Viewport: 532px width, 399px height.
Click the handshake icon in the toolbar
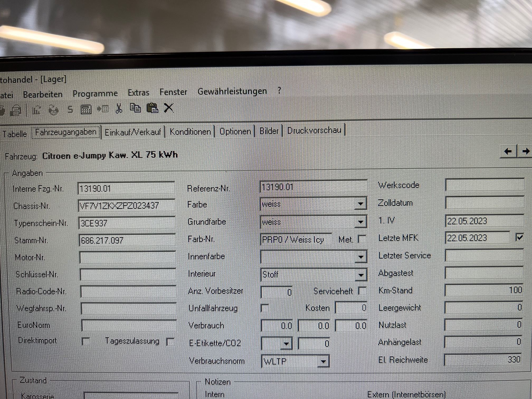pyautogui.click(x=54, y=110)
